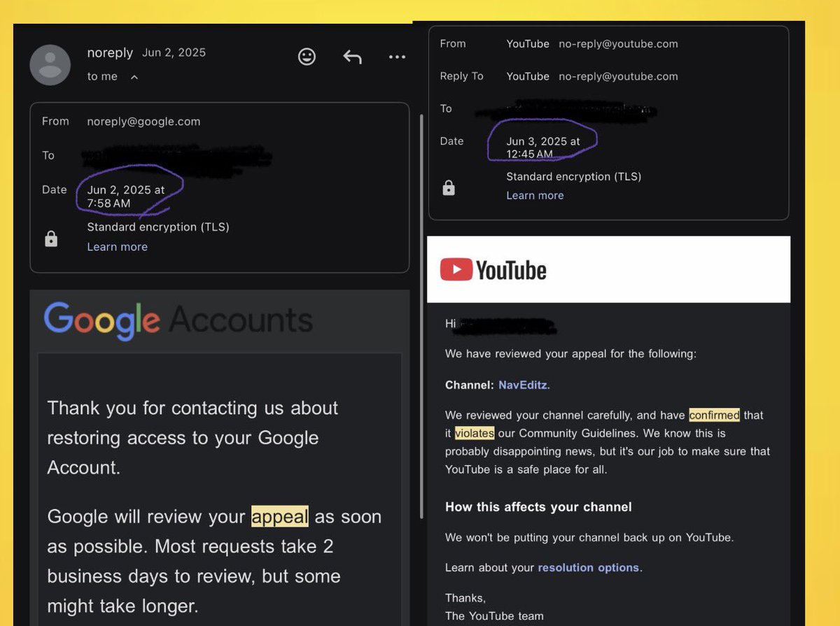Click the left email's vertical scrollbar
The image size is (840, 626).
421,315
